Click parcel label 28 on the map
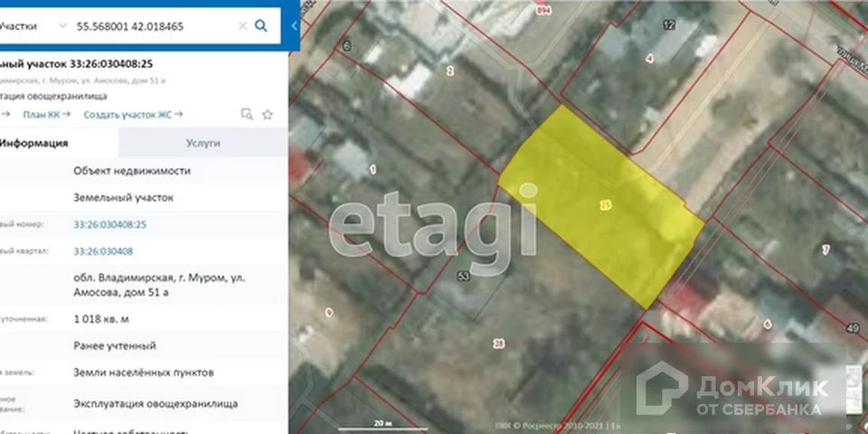868x434 pixels. 499,344
